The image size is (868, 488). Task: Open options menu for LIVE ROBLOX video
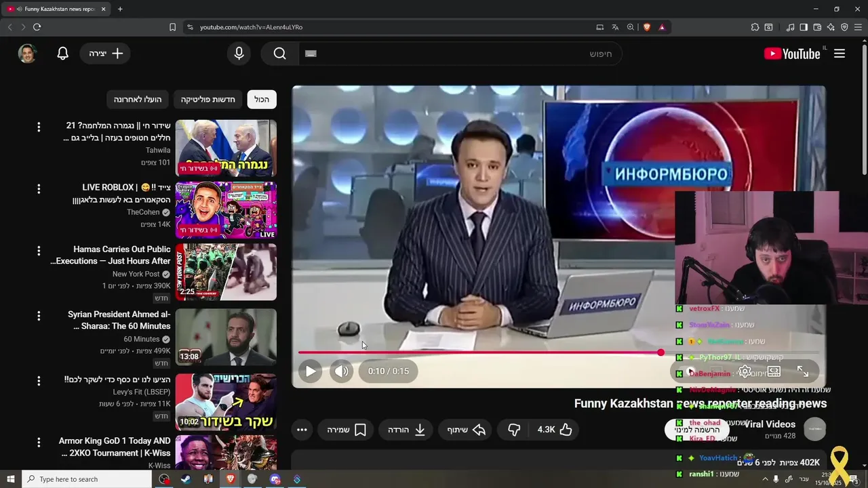tap(39, 189)
